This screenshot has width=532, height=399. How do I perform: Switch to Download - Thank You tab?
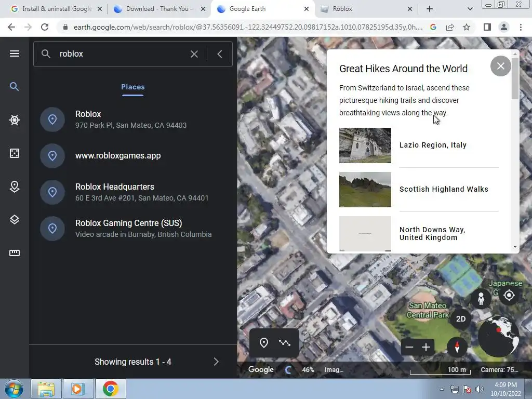tap(158, 9)
